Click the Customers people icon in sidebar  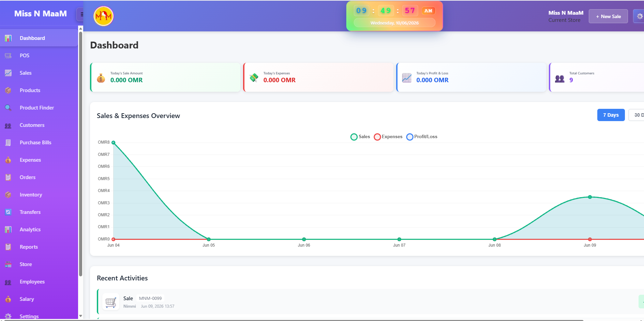[8, 125]
